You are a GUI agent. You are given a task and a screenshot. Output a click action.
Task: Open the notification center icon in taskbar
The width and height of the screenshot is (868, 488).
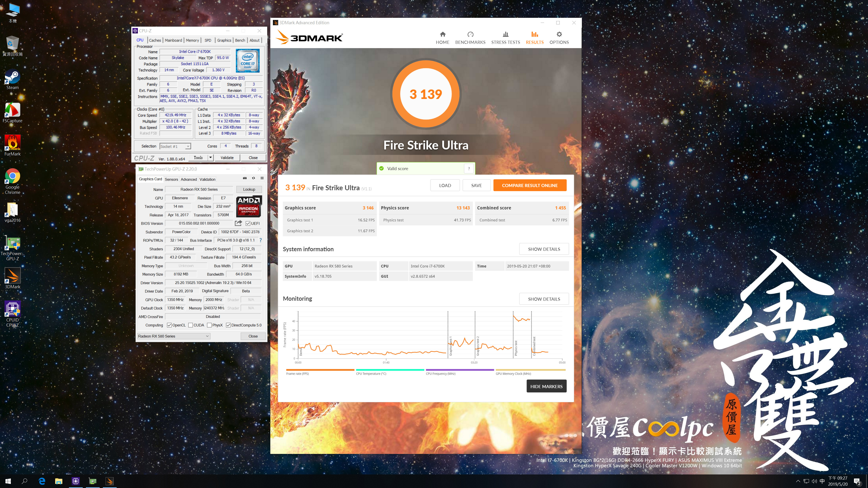[x=857, y=482]
